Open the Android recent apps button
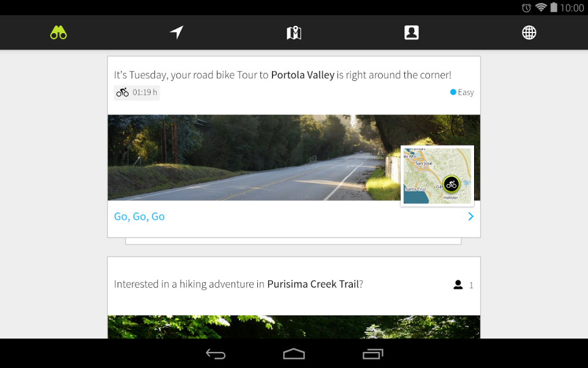The image size is (588, 368). point(373,354)
